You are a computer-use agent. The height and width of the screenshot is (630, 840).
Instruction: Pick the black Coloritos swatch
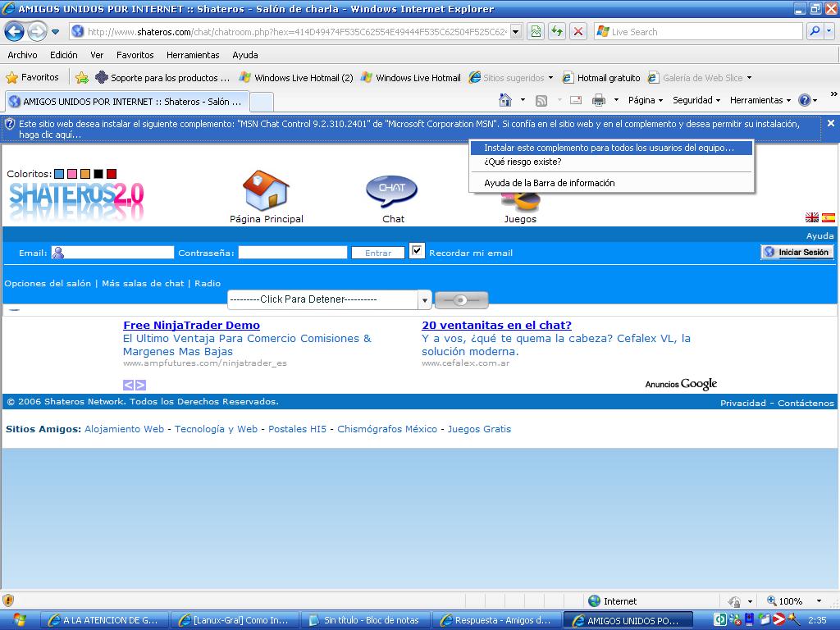pos(98,174)
